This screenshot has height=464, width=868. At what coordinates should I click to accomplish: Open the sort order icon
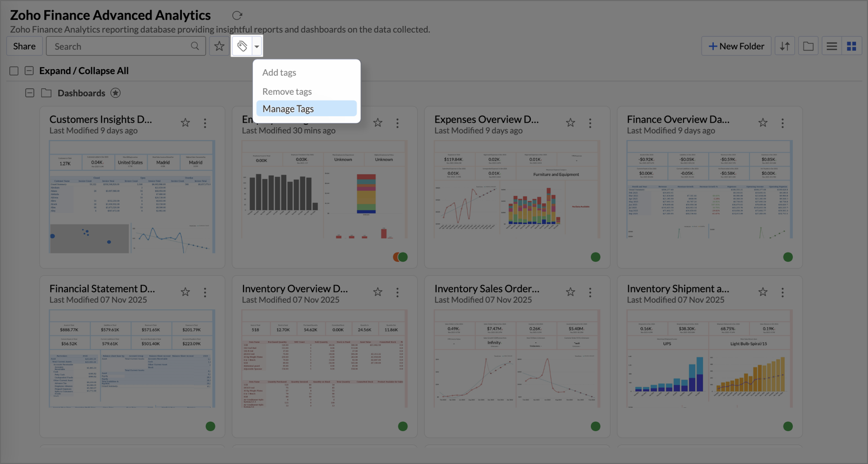[x=785, y=47]
